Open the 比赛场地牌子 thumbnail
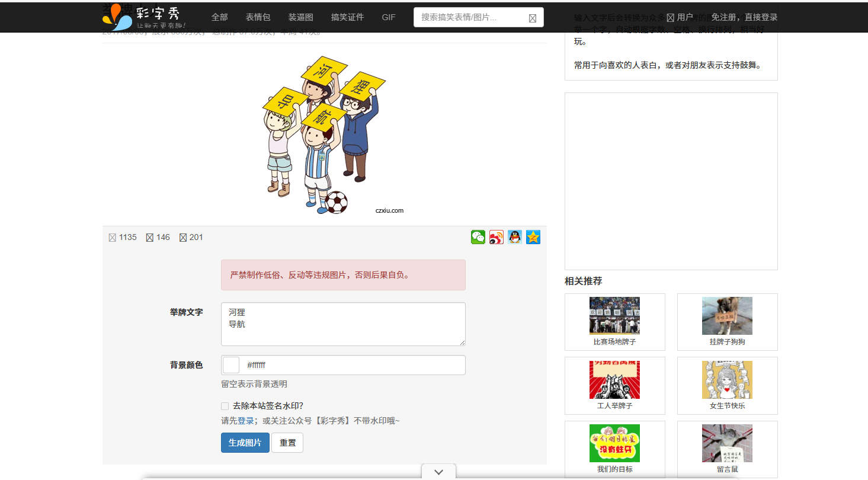Image resolution: width=868 pixels, height=480 pixels. 614,316
